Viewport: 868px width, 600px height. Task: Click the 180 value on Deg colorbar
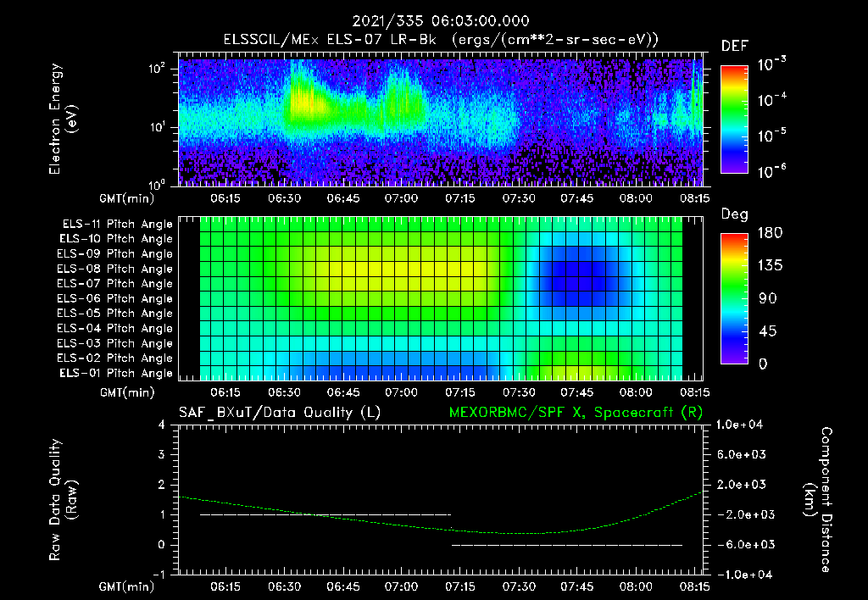click(x=770, y=233)
